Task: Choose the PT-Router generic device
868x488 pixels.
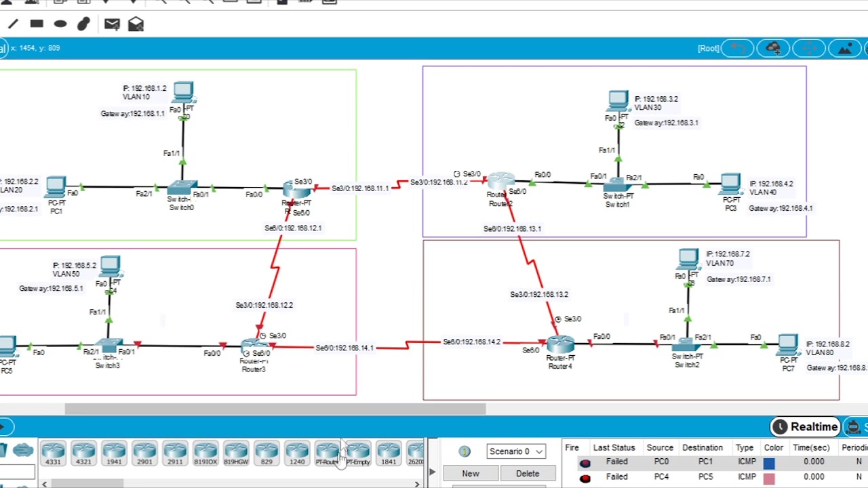Action: (x=328, y=453)
